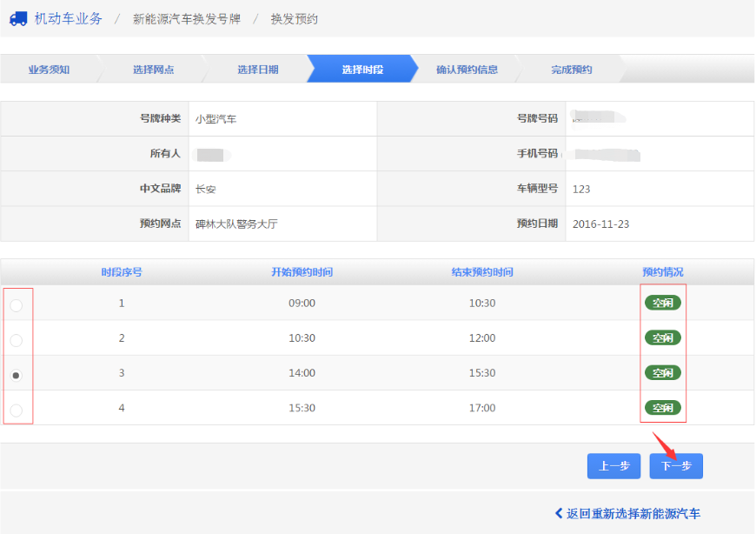Click the left chevron before 返回重新选择新能源汽车
Screen dimensions: 756x534
point(559,514)
